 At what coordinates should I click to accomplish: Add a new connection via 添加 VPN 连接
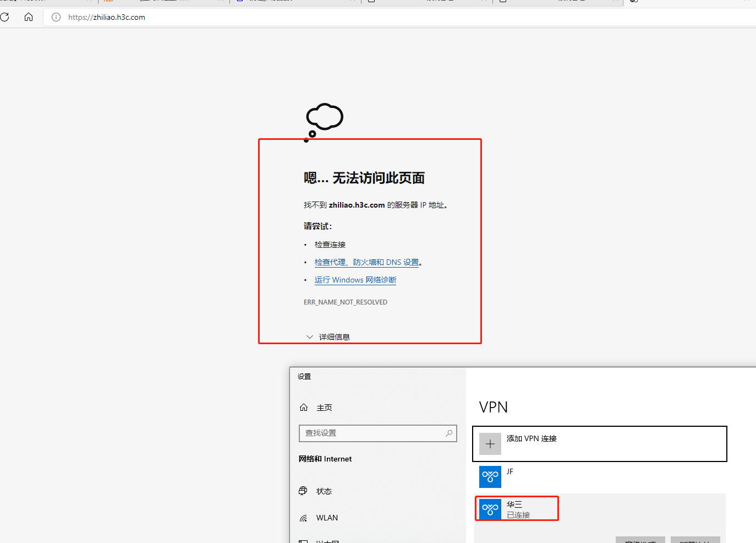click(600, 444)
